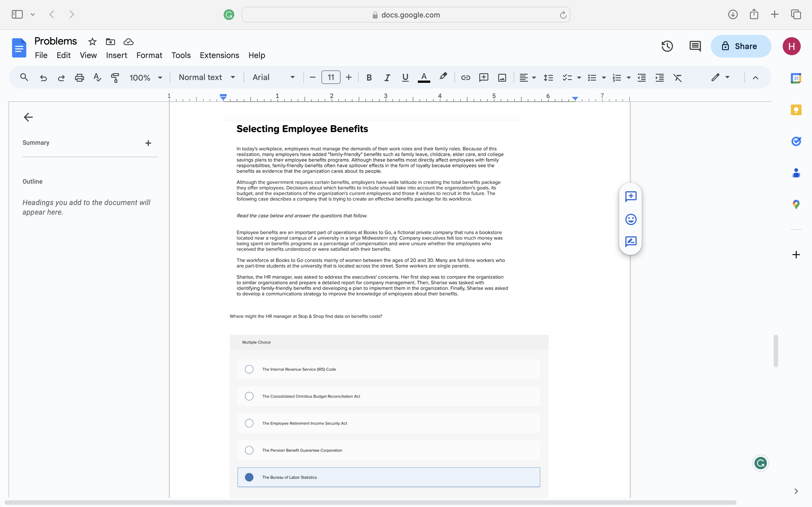
Task: Open version history from the top bar
Action: [x=667, y=46]
